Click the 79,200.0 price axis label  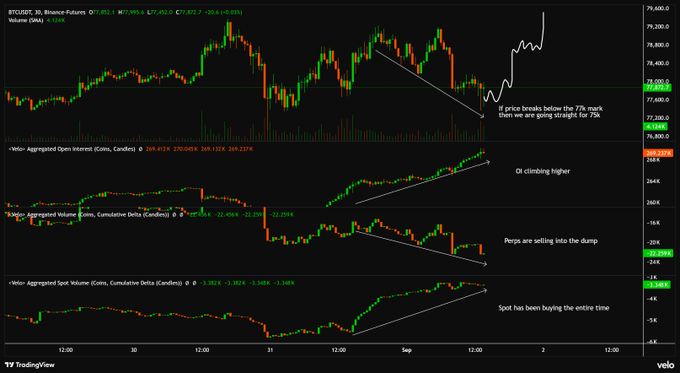pyautogui.click(x=658, y=26)
